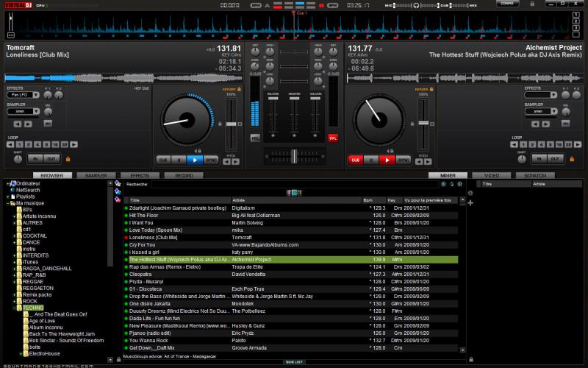588x368 pixels.
Task: Select the song Cleopatra by David Vendetta
Action: [141, 273]
